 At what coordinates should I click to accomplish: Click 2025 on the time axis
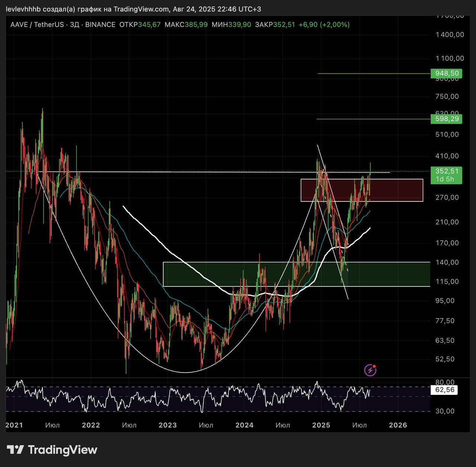321,425
